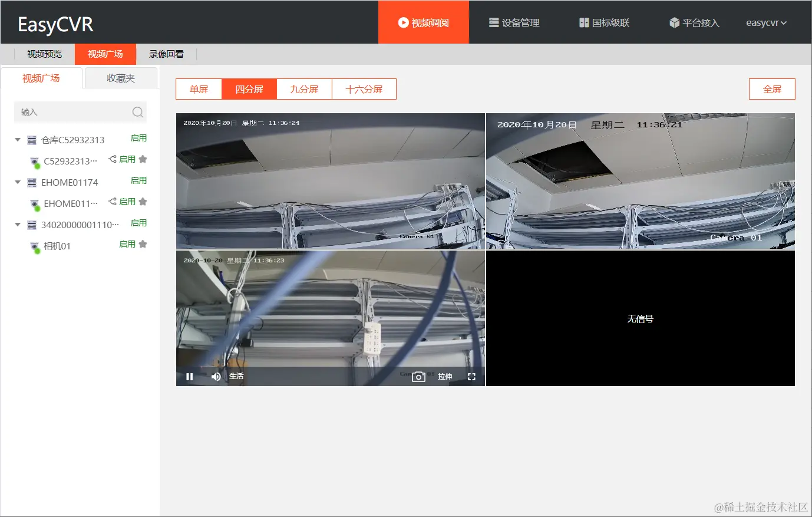Image resolution: width=812 pixels, height=517 pixels.
Task: Collapse the EHOME01174 tree branch
Action: point(17,182)
